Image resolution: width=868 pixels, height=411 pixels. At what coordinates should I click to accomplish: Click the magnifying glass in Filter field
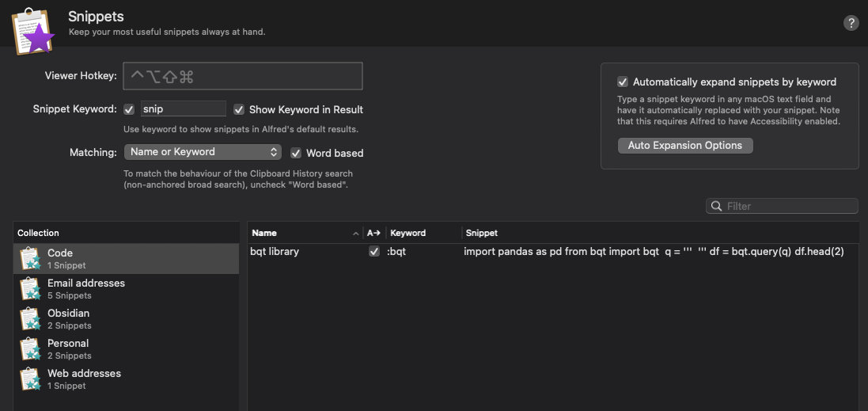(x=716, y=206)
